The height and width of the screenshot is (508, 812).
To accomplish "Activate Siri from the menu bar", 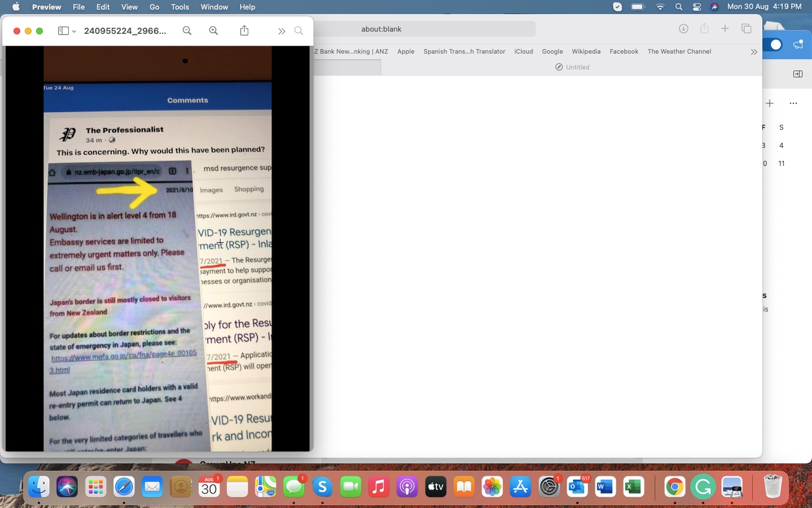I will [714, 7].
